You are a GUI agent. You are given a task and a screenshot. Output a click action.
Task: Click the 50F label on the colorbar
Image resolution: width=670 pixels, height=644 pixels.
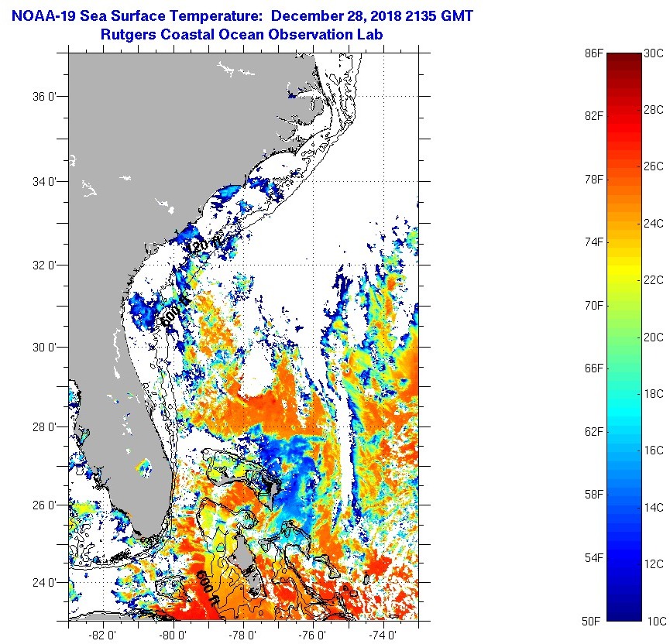[x=594, y=620]
